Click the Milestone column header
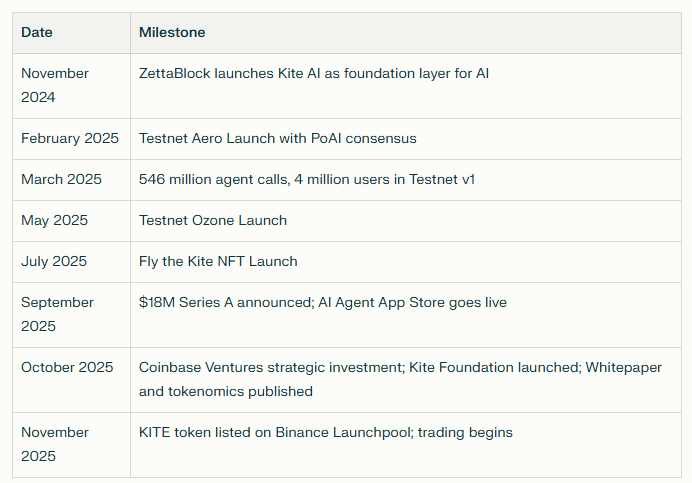This screenshot has height=483, width=692. (x=172, y=33)
